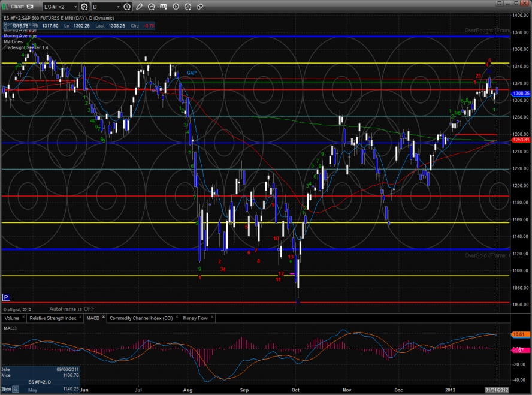This screenshot has height=395, width=532.
Task: Click the play/replay circle icon
Action: point(176,7)
